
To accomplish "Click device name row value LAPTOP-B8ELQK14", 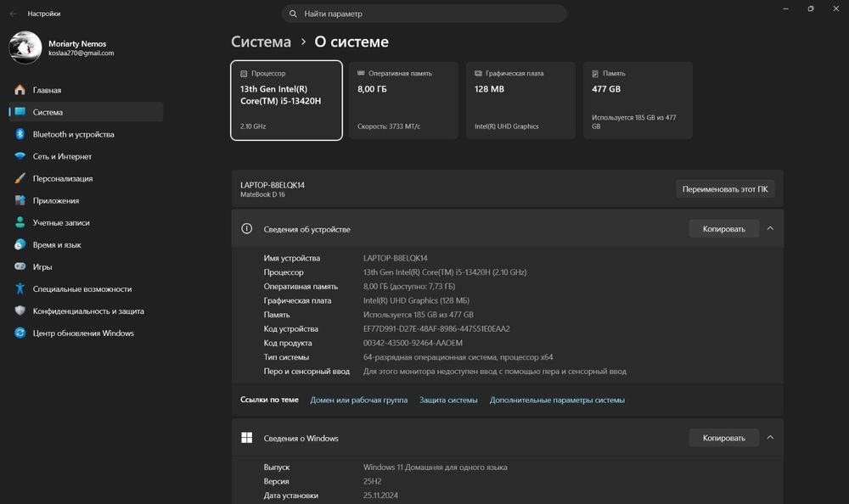I will coord(396,258).
